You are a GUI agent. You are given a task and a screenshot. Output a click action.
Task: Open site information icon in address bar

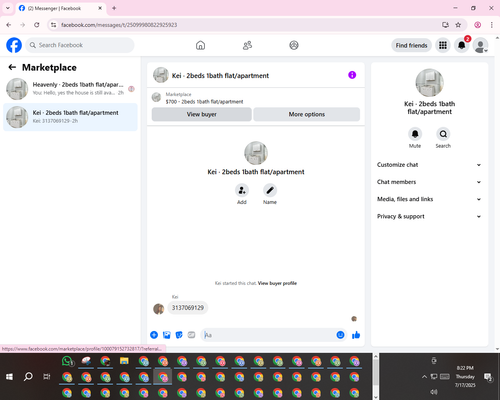(53, 25)
